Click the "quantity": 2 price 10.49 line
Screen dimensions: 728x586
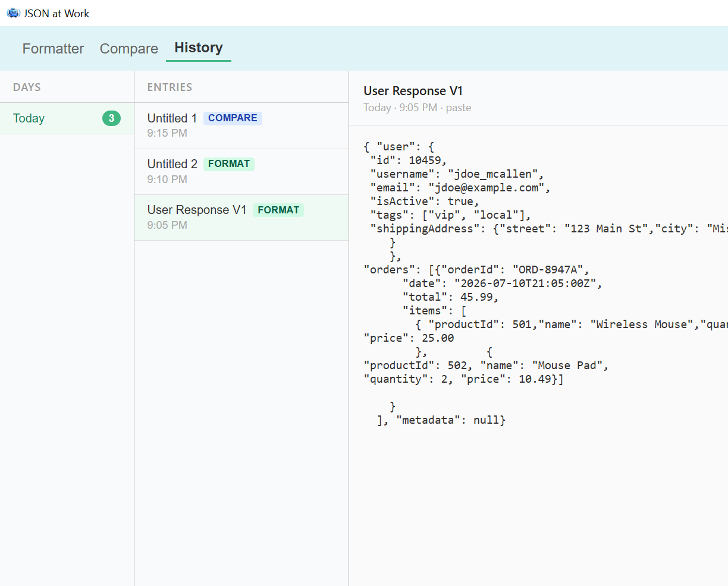click(463, 379)
